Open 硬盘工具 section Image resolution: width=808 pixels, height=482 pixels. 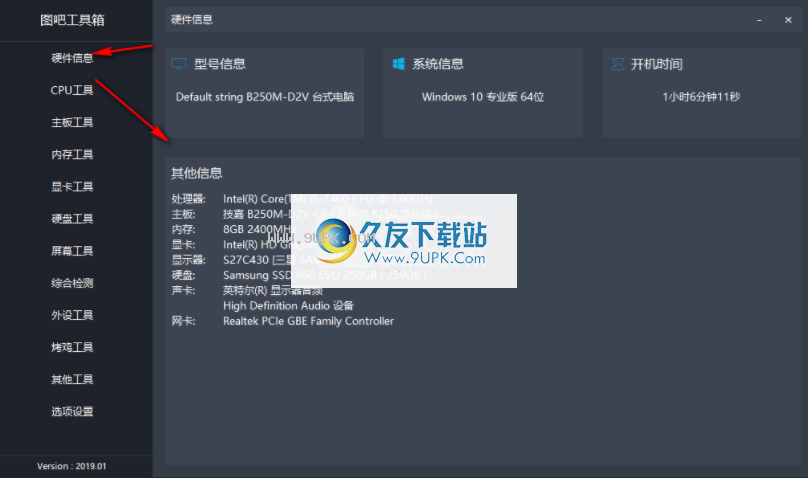point(72,219)
